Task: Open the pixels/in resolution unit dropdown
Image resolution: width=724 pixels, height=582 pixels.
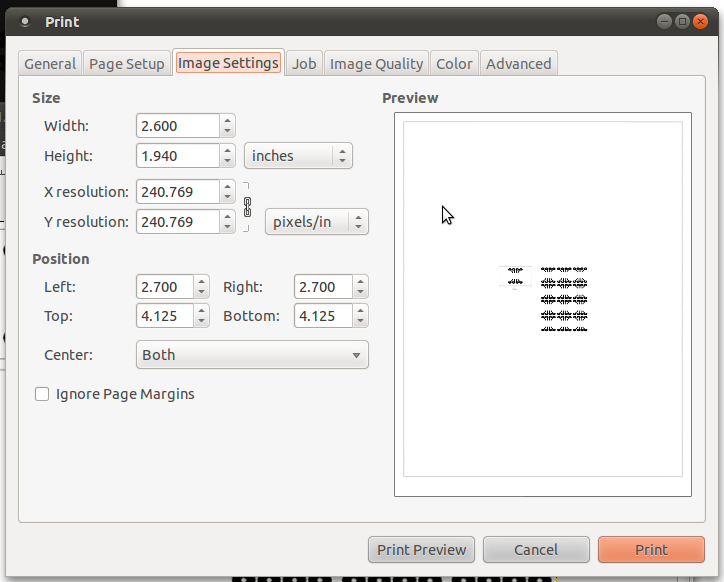Action: pos(317,222)
